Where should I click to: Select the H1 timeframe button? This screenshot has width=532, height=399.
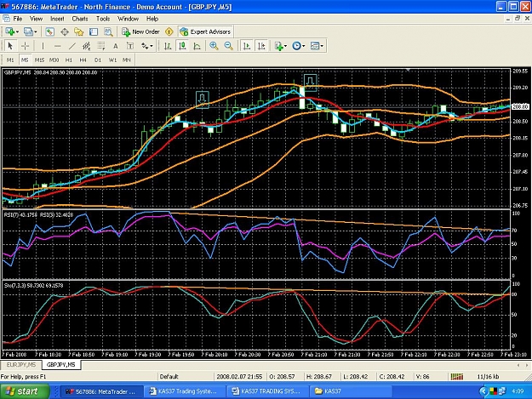69,60
